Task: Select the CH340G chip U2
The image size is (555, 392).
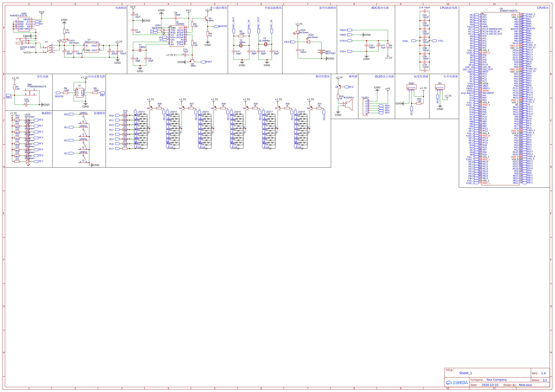Action: click(x=177, y=36)
